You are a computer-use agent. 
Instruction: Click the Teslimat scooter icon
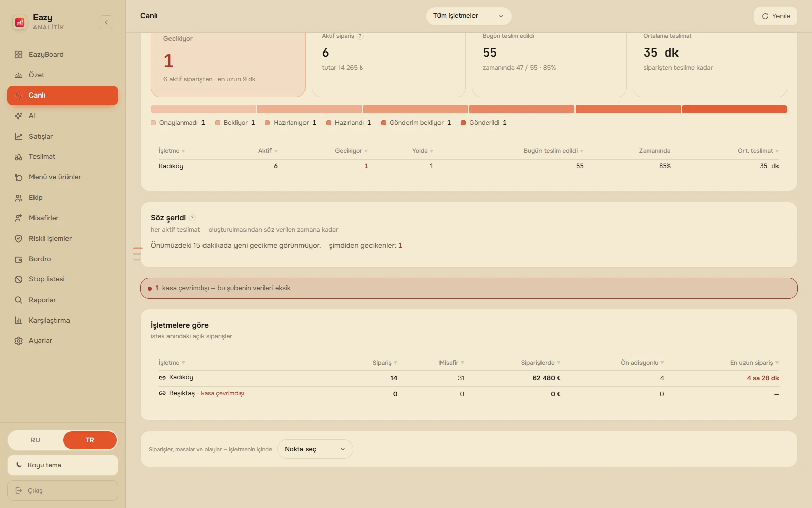click(x=18, y=157)
